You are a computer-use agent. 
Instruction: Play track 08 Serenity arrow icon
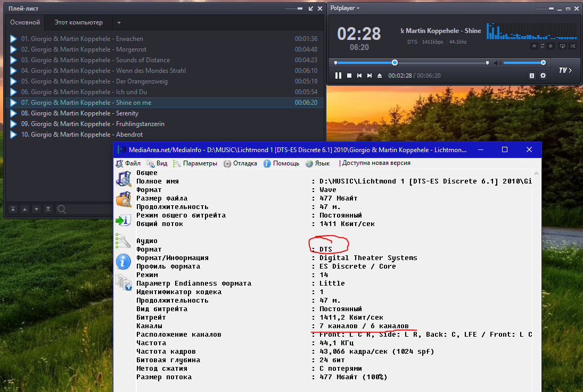pos(13,113)
